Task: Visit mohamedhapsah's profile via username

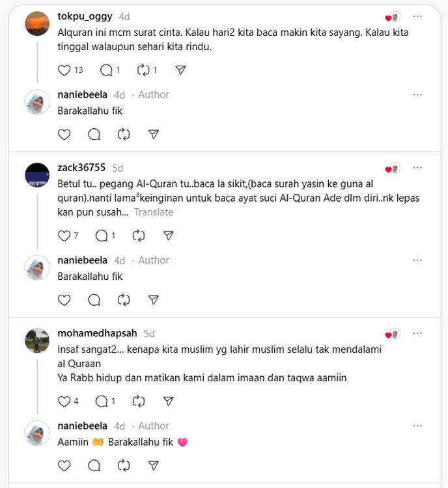Action: pos(98,333)
